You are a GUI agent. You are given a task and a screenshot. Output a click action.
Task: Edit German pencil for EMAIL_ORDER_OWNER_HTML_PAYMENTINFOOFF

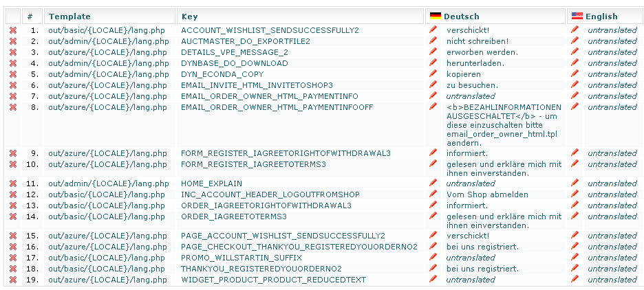click(433, 107)
